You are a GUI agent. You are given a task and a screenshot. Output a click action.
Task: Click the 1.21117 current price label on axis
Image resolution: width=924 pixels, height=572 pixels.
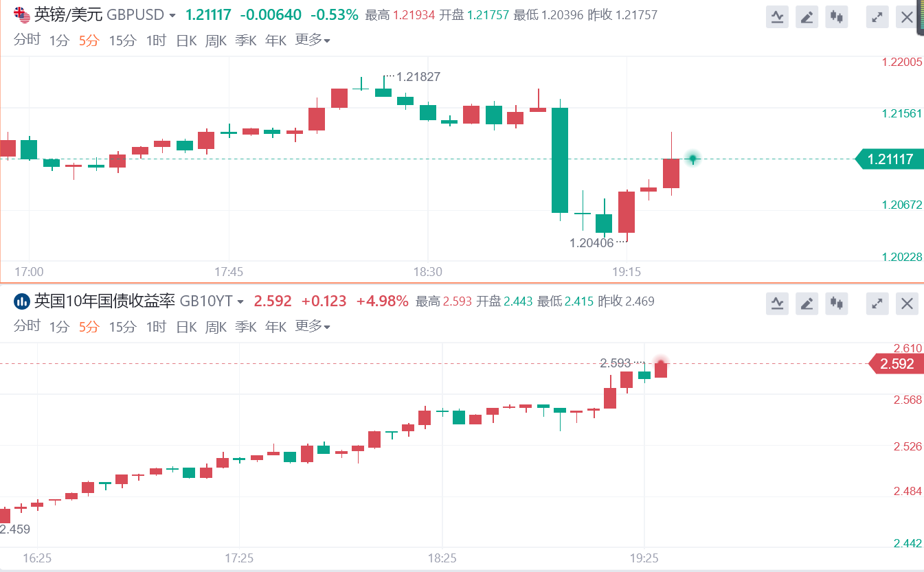890,159
